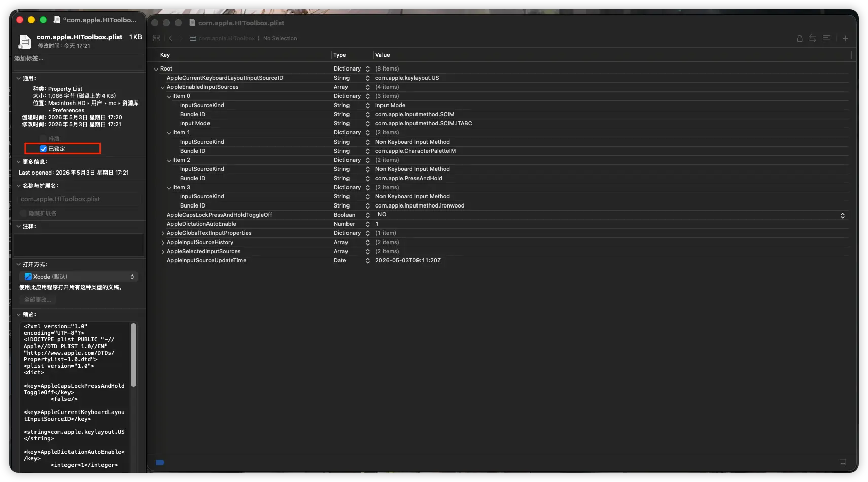Click the Last opened date text

pos(74,173)
